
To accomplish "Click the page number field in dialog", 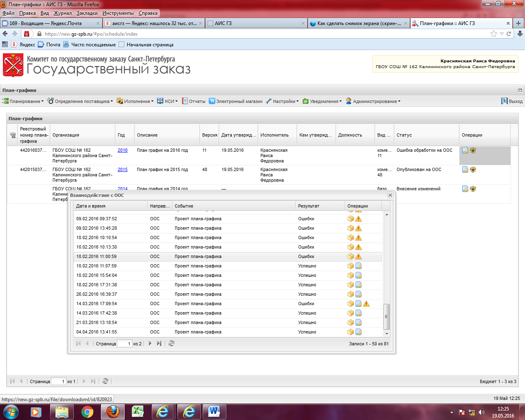I will pos(124,344).
